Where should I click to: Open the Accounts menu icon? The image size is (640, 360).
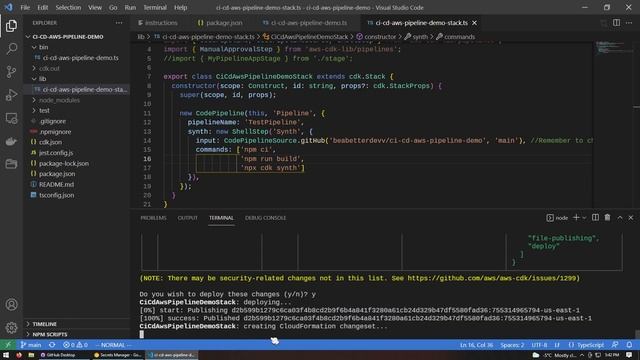click(x=11, y=304)
